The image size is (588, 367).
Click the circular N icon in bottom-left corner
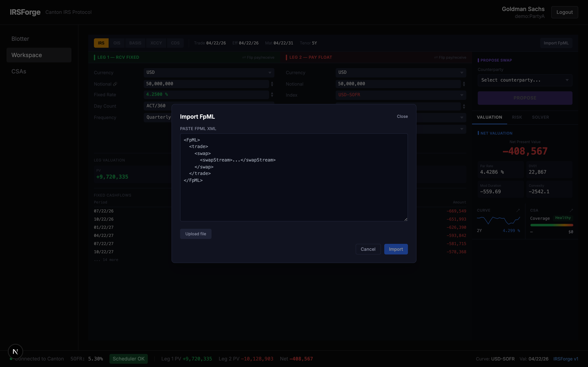[x=16, y=351]
